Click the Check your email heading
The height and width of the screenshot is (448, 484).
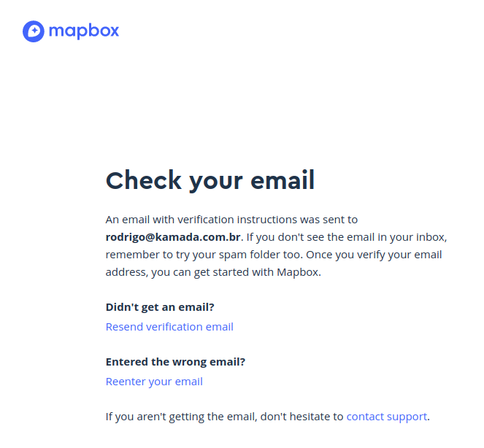tap(210, 180)
